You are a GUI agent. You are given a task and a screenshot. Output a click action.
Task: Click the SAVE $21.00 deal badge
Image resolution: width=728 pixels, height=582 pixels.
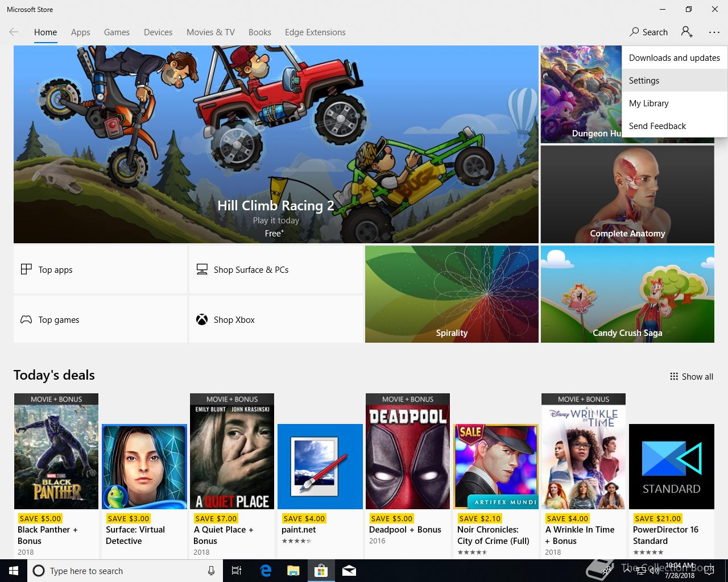click(x=658, y=518)
